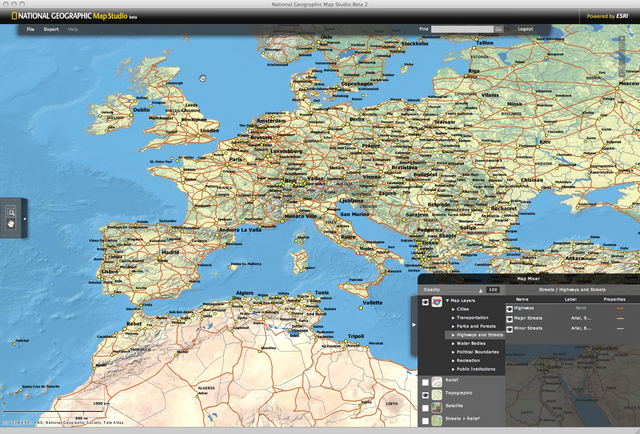The image size is (640, 434).
Task: Click the Map Mixer panel title bar
Action: pyautogui.click(x=529, y=279)
